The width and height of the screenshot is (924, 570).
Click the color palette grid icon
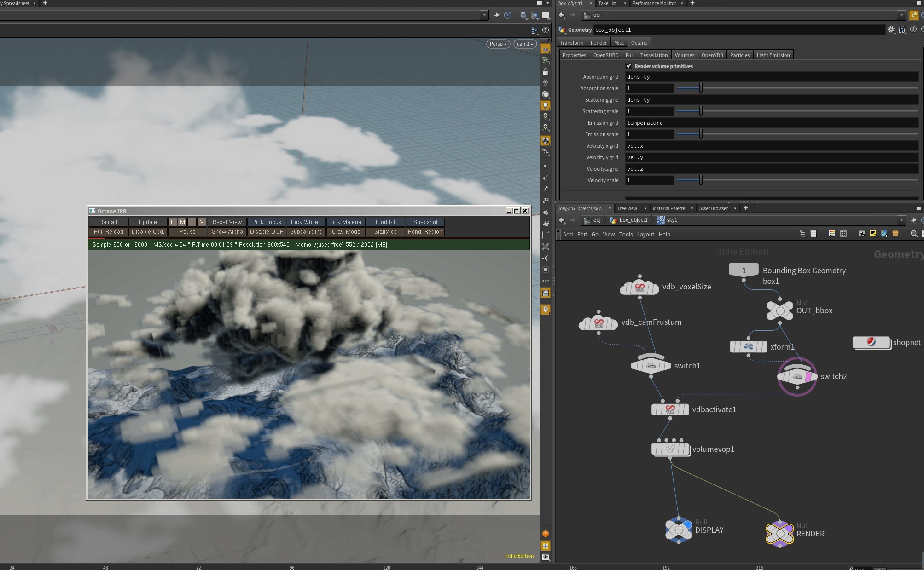(832, 234)
